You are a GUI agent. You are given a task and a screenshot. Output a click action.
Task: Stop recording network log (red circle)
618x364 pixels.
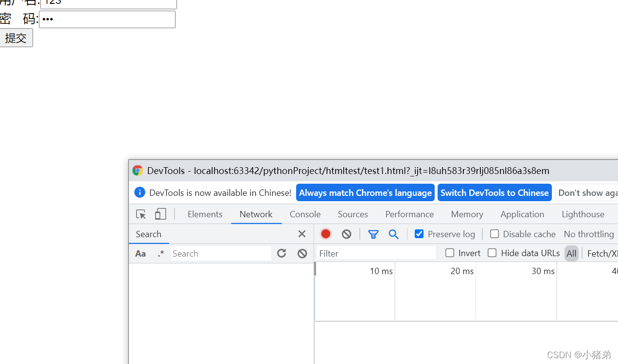coord(326,234)
